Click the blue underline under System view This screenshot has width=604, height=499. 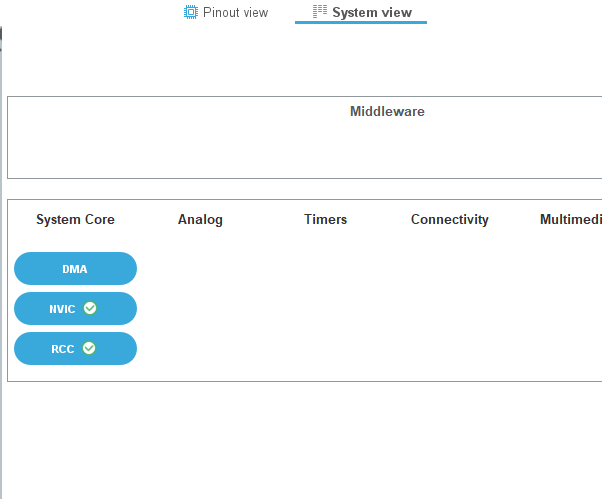click(361, 22)
